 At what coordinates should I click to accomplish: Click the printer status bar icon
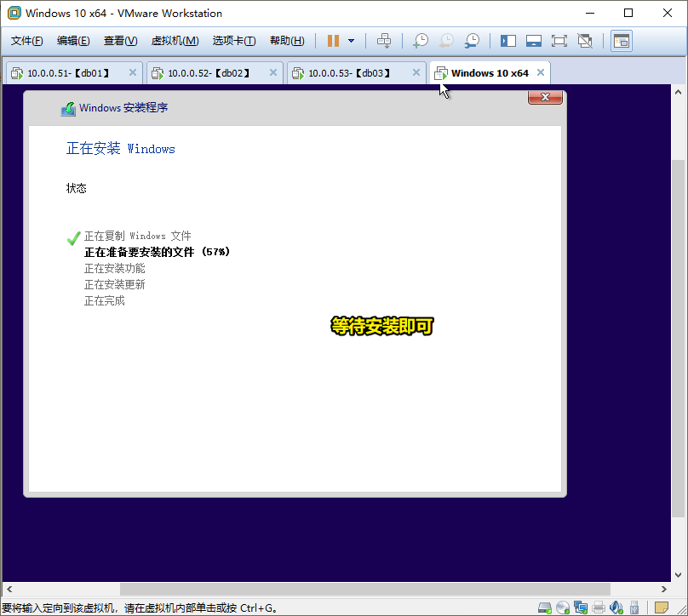pos(599,607)
